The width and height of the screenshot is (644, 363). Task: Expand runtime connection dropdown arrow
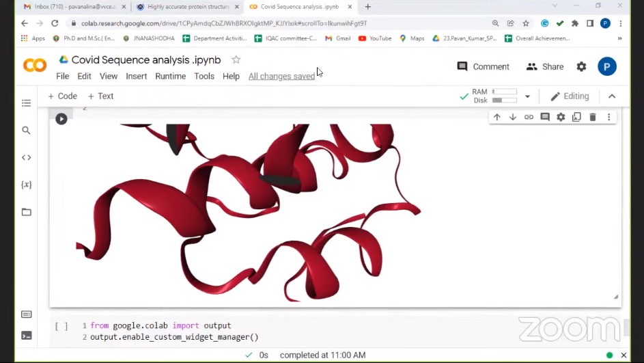[x=527, y=96]
